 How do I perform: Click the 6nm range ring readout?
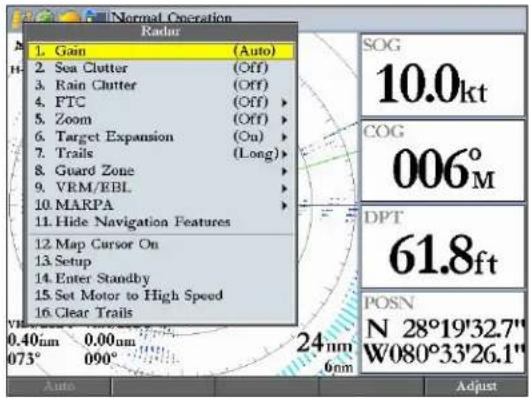pos(338,367)
